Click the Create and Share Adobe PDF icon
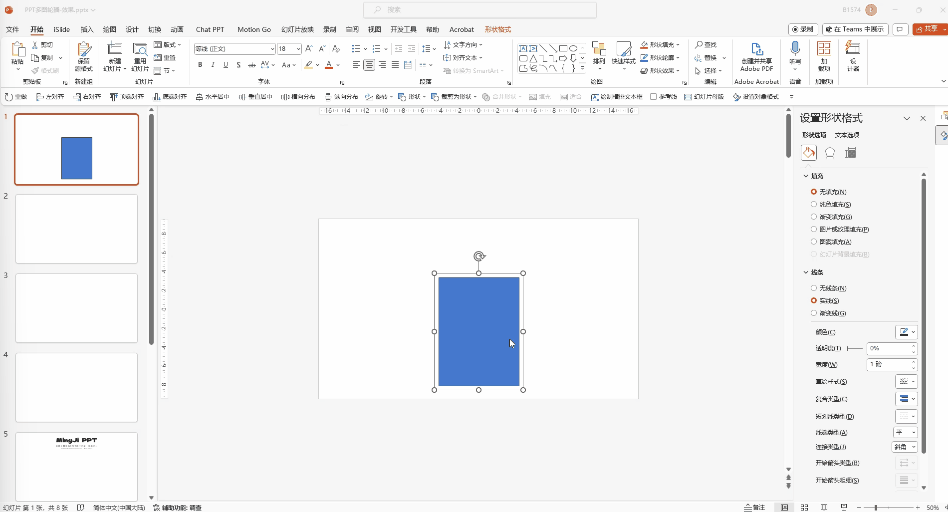The image size is (948, 512). click(757, 50)
